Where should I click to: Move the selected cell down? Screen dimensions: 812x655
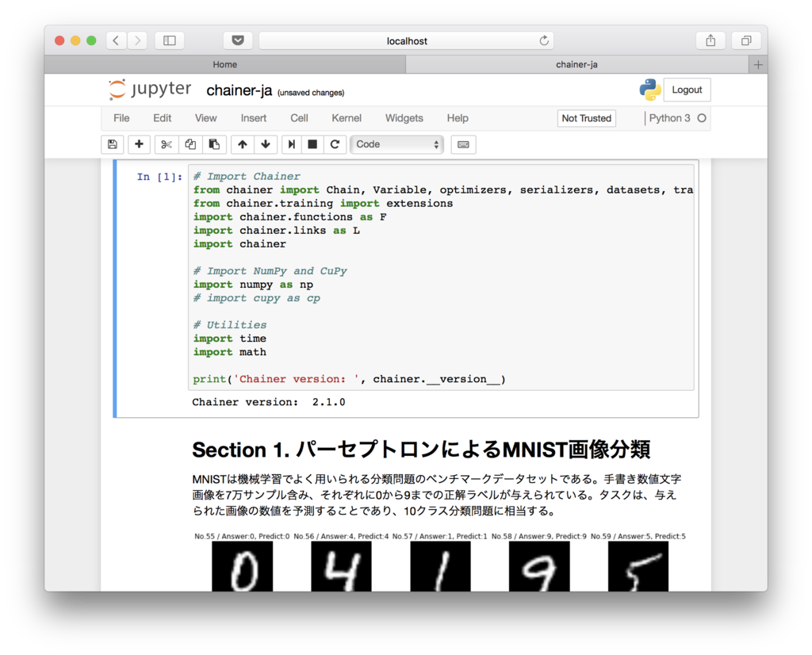(266, 144)
